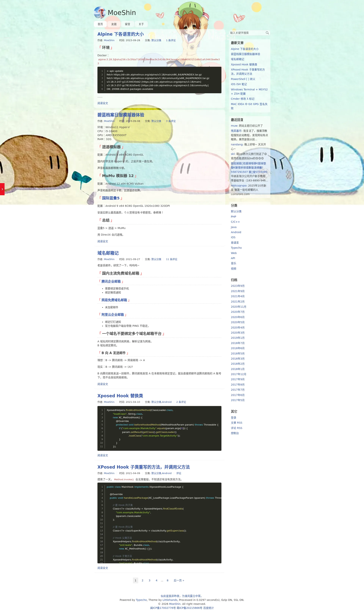Screen dimensions: 364x613
Task: Open Android category on 2021-04-10 post
Action: point(167,402)
